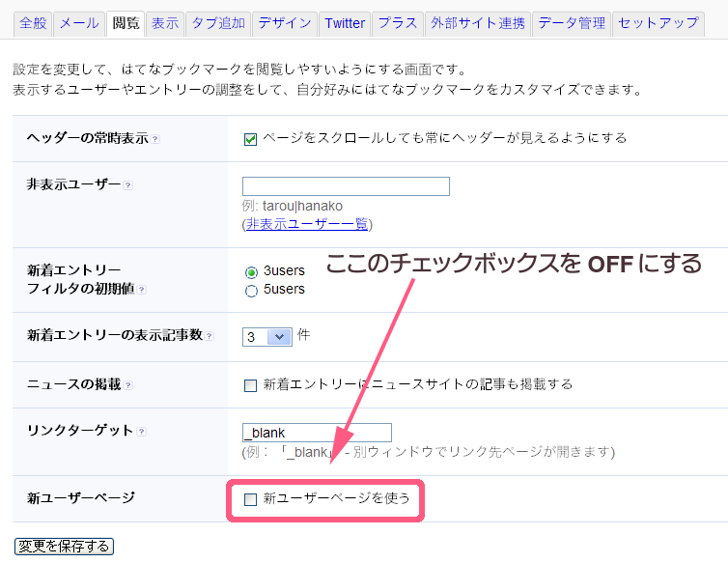This screenshot has width=728, height=563.
Task: Open help icon beside 新着エントリーの表示記事数
Action: (210, 336)
